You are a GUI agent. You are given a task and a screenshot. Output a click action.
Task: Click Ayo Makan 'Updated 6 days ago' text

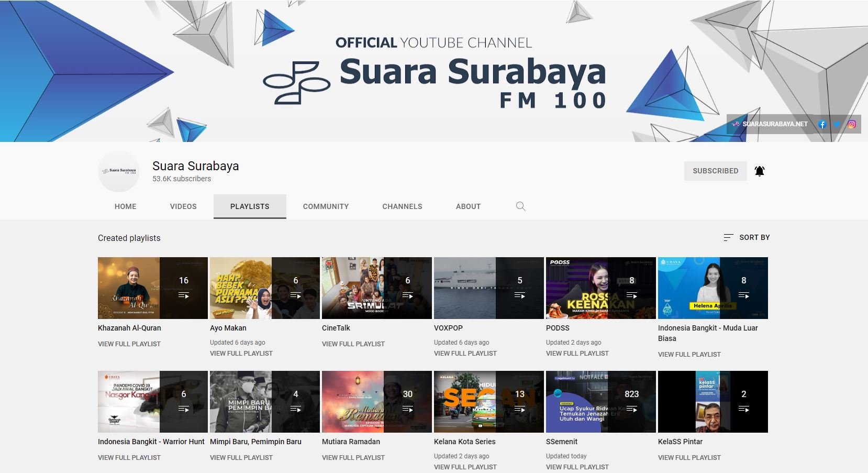point(237,343)
